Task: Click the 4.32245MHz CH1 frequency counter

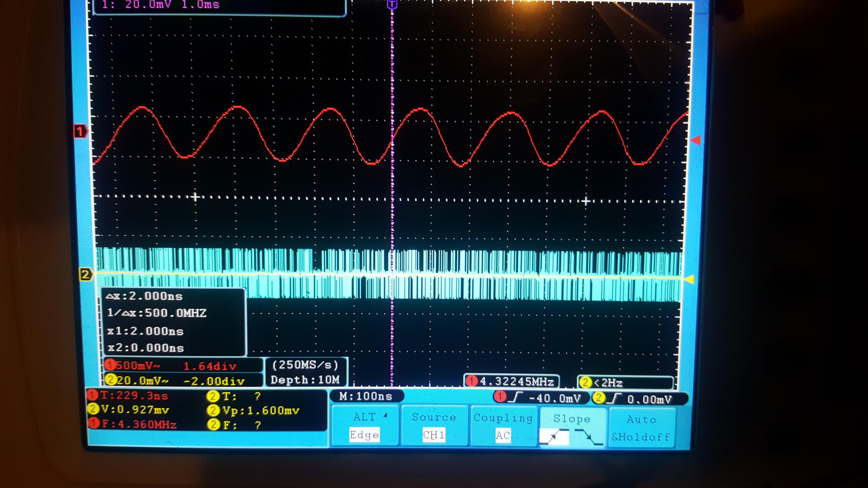Action: point(512,381)
